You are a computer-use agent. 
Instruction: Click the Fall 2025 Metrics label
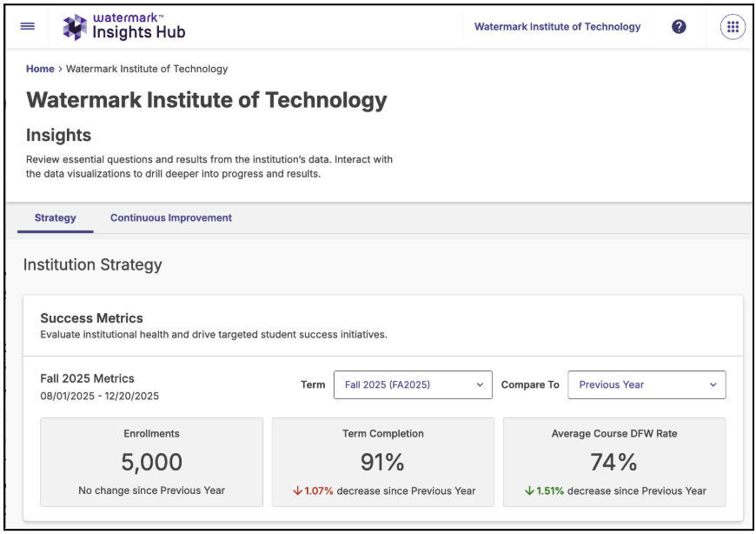point(87,378)
